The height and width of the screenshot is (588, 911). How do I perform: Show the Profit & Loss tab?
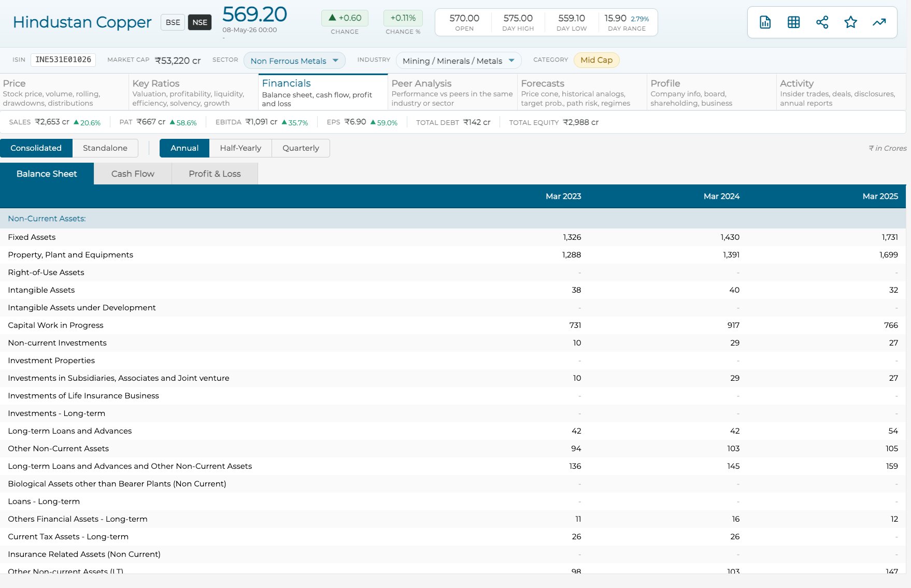pos(215,174)
